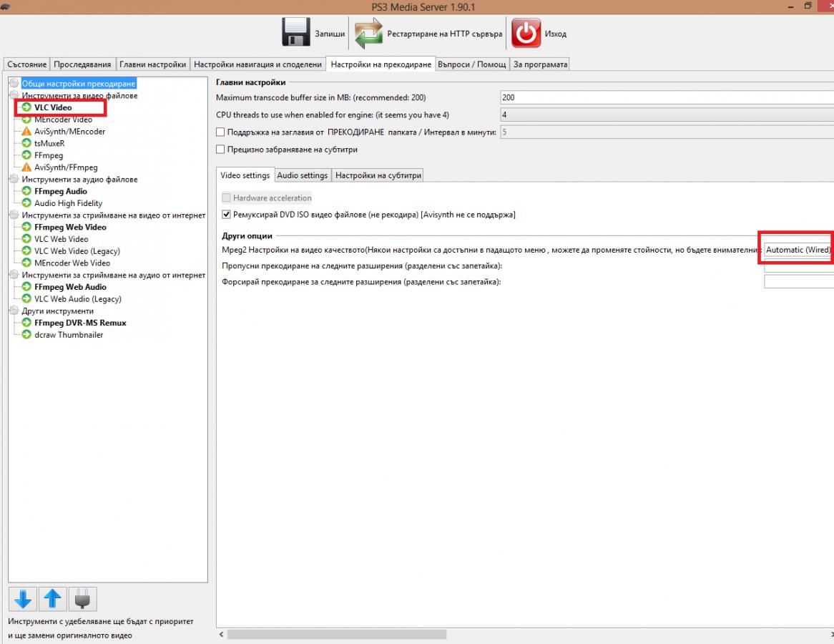Viewport: 834px width, 644px height.
Task: Select VLC Video in the engine tree
Action: [53, 107]
